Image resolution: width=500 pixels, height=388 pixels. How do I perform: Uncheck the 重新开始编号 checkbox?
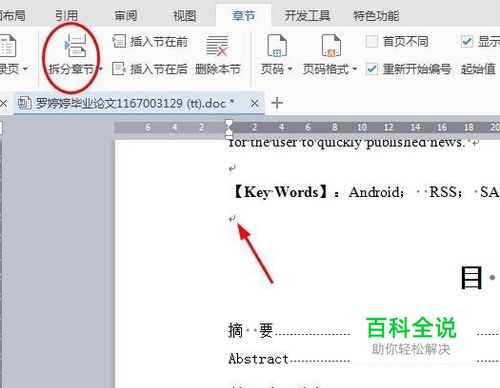click(371, 69)
